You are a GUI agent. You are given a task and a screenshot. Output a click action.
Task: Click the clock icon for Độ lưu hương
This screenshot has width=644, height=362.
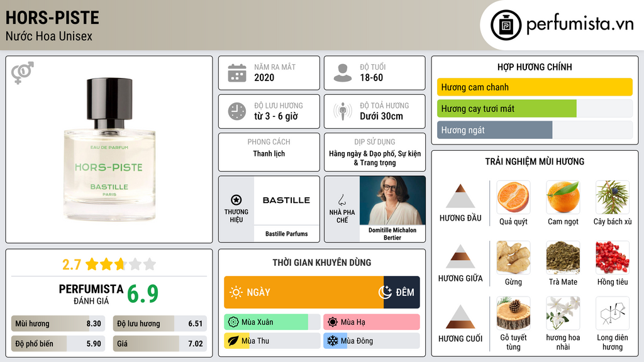coord(237,111)
